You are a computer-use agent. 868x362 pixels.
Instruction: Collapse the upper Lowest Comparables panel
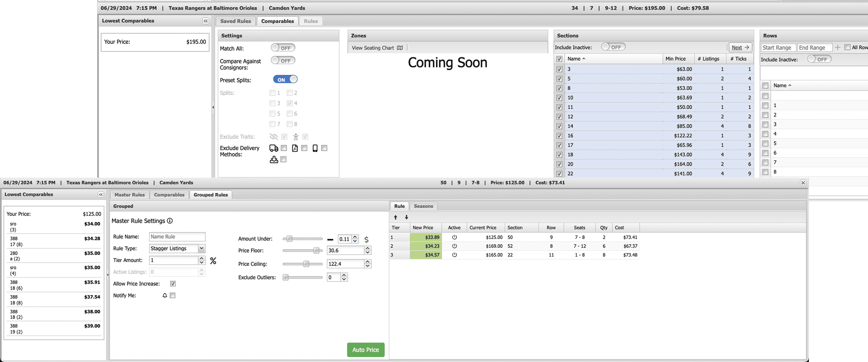pos(206,21)
